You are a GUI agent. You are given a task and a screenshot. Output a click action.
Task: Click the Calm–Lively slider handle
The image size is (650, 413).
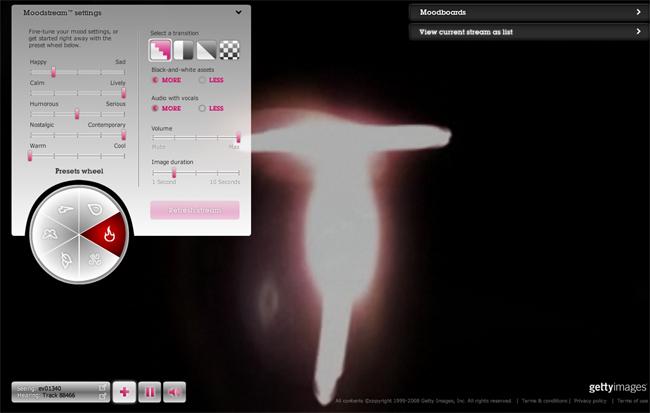[124, 93]
